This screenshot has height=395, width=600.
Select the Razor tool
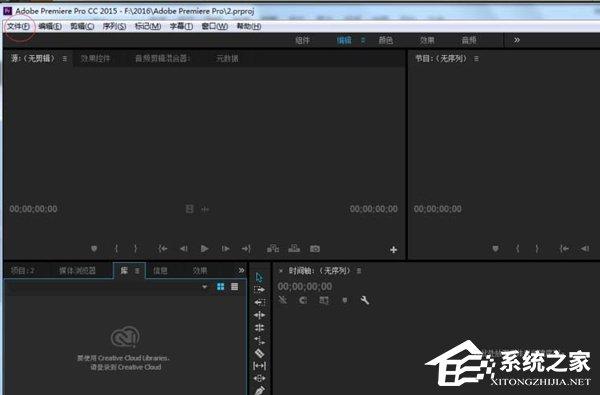tap(259, 353)
